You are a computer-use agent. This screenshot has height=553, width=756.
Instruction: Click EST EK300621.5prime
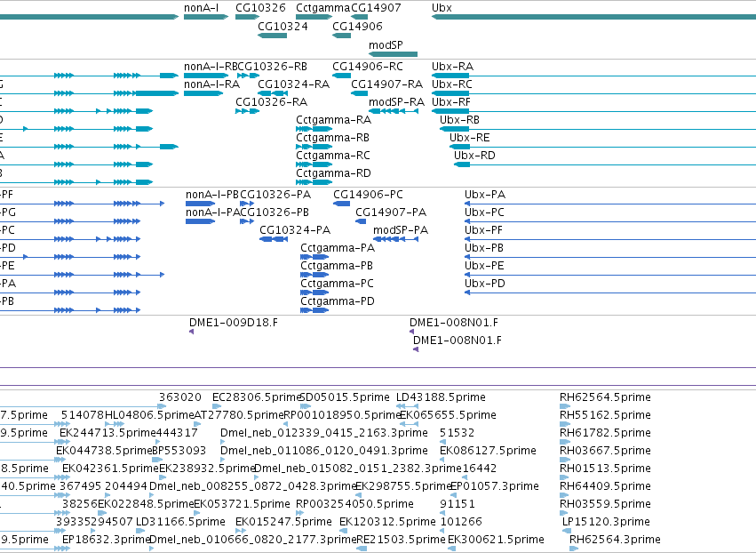tap(496, 541)
